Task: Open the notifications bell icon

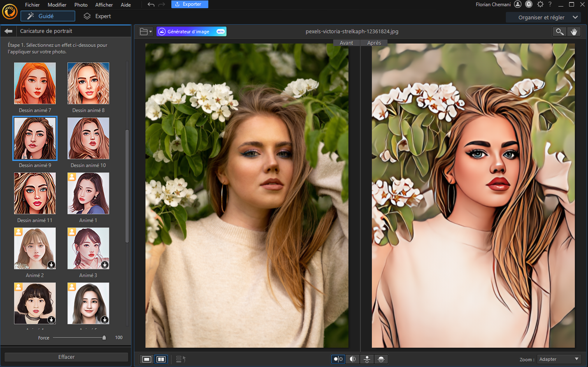Action: (529, 4)
